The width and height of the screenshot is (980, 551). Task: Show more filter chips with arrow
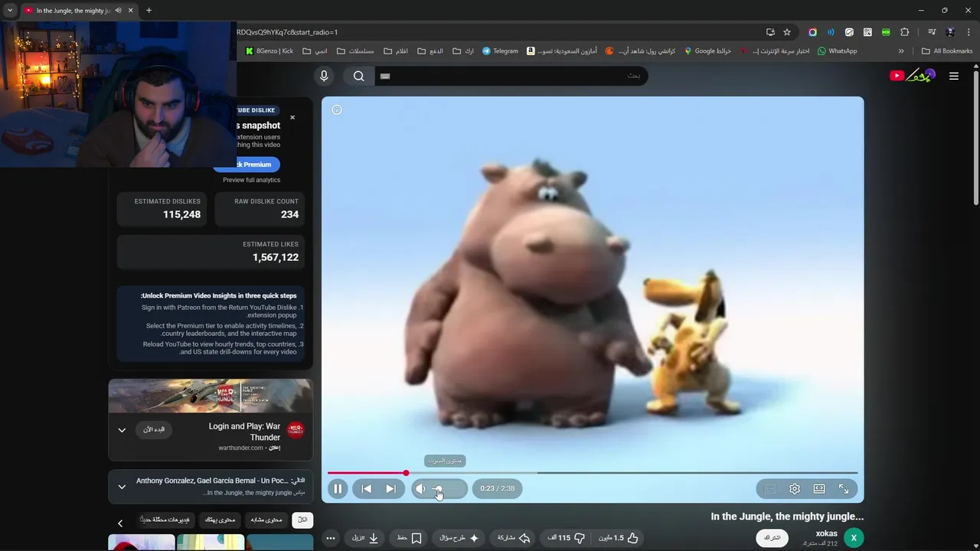click(x=120, y=523)
